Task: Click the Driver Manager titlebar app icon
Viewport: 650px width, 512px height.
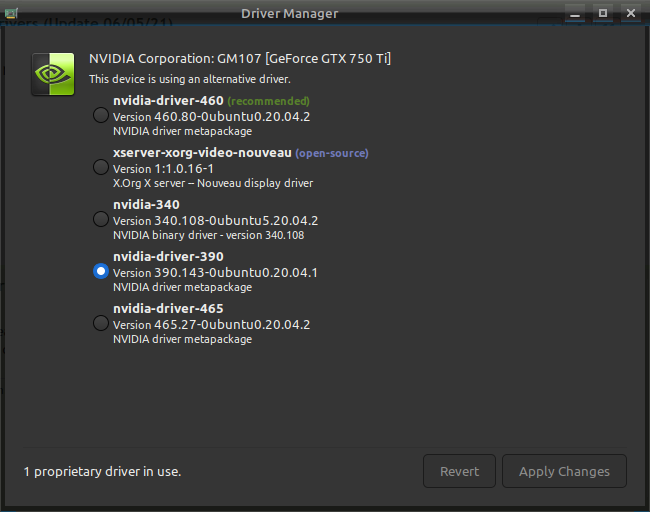Action: pos(11,13)
